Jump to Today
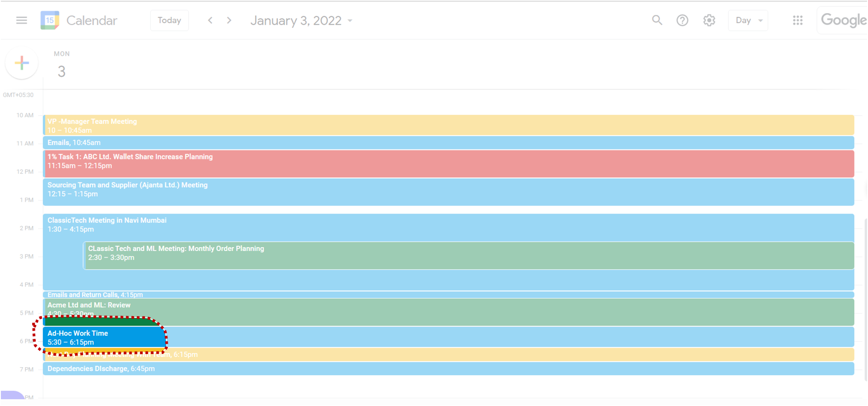Image resolution: width=868 pixels, height=406 pixels. (169, 20)
